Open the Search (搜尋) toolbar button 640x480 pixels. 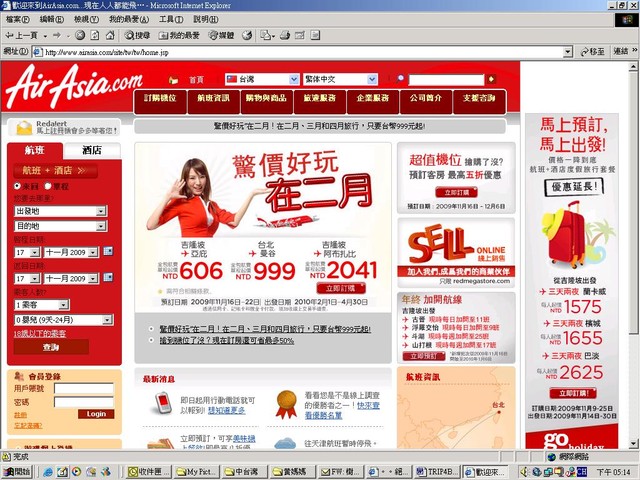coord(137,36)
